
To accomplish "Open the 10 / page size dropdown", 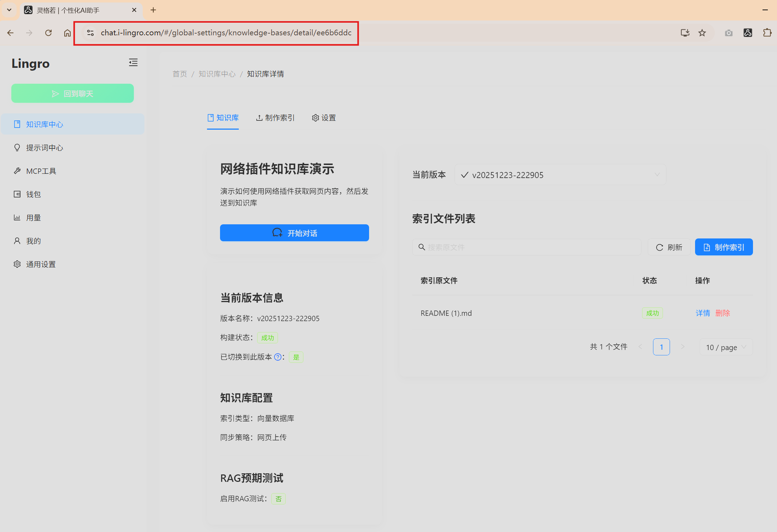I will [x=726, y=347].
